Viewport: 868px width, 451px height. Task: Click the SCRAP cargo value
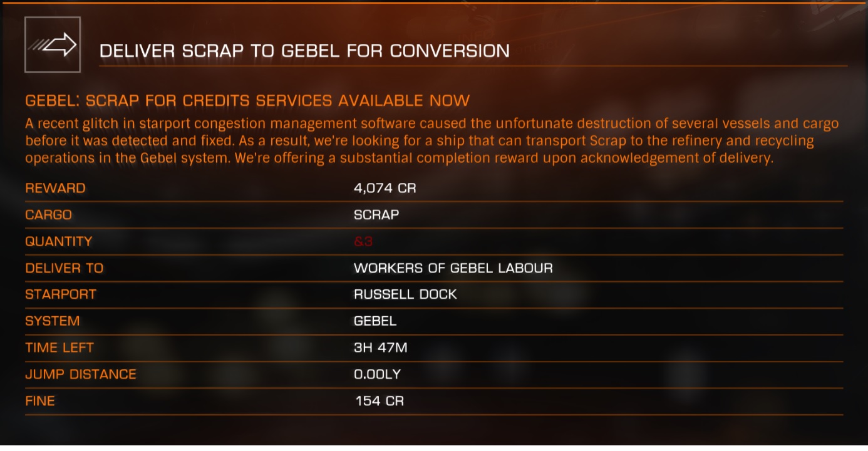pos(376,215)
